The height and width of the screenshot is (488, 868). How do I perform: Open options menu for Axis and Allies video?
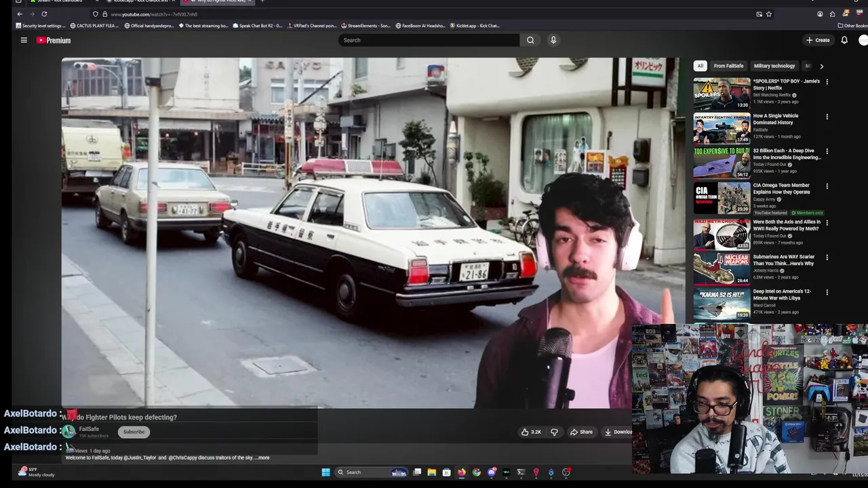click(x=827, y=223)
